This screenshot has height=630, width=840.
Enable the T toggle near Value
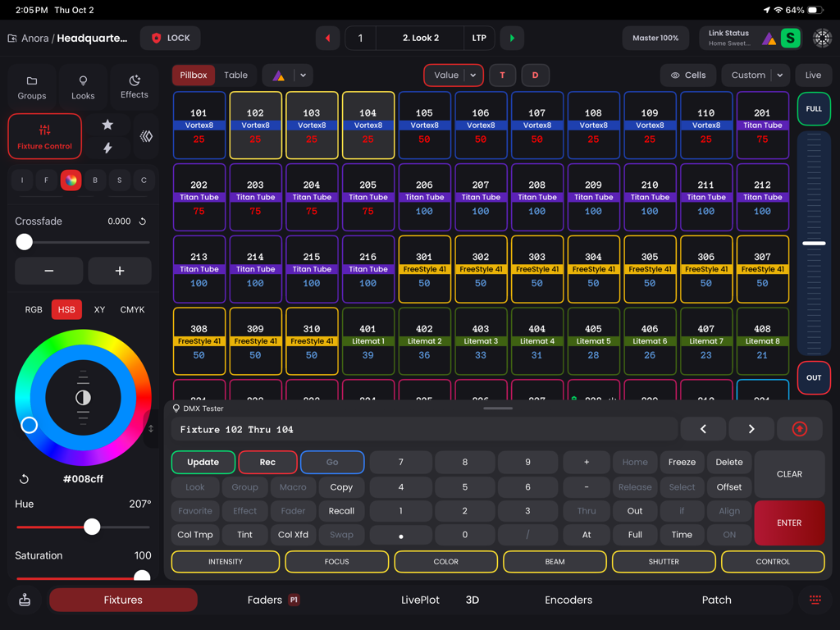(502, 75)
